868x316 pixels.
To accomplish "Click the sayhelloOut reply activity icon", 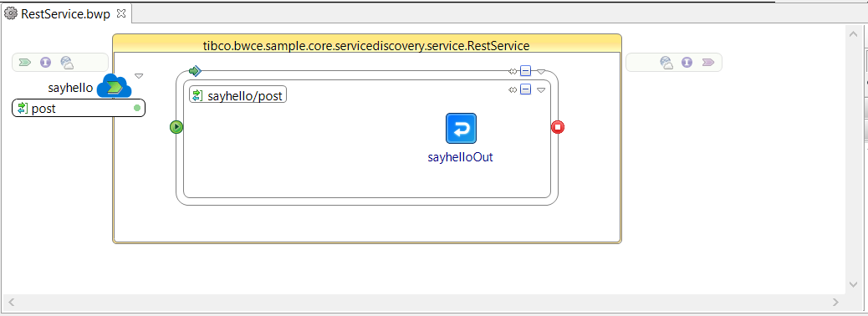I will click(x=461, y=129).
